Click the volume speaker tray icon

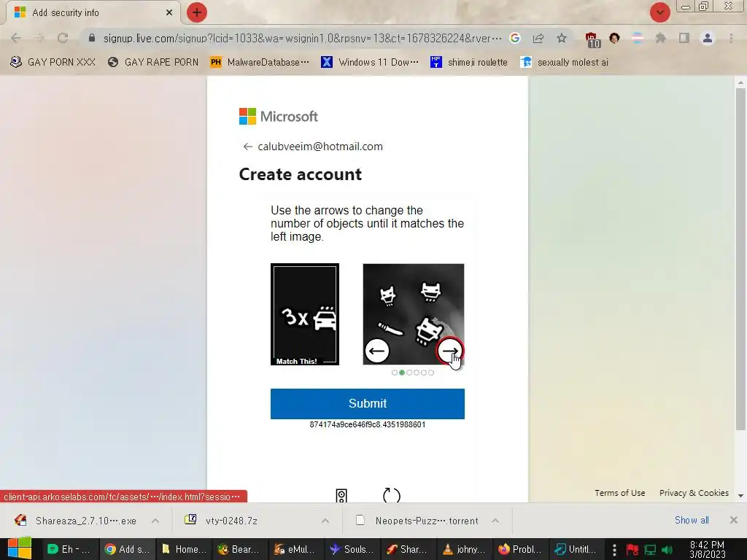point(667,550)
